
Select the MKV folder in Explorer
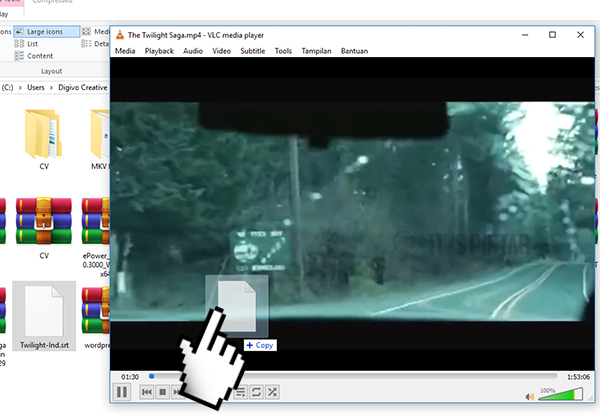[99, 140]
